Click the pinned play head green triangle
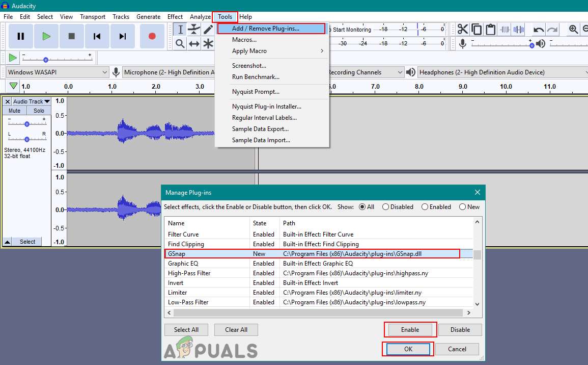Viewport: 588px width, 365px height. coord(13,86)
